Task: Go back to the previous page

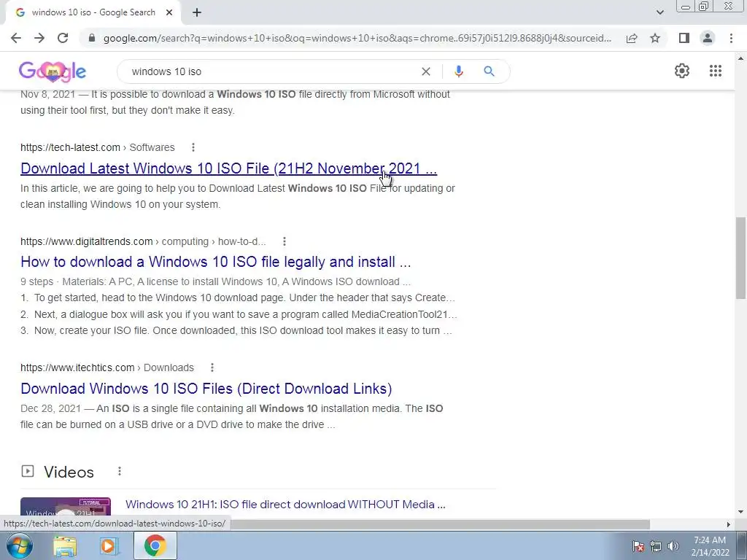Action: [x=16, y=38]
